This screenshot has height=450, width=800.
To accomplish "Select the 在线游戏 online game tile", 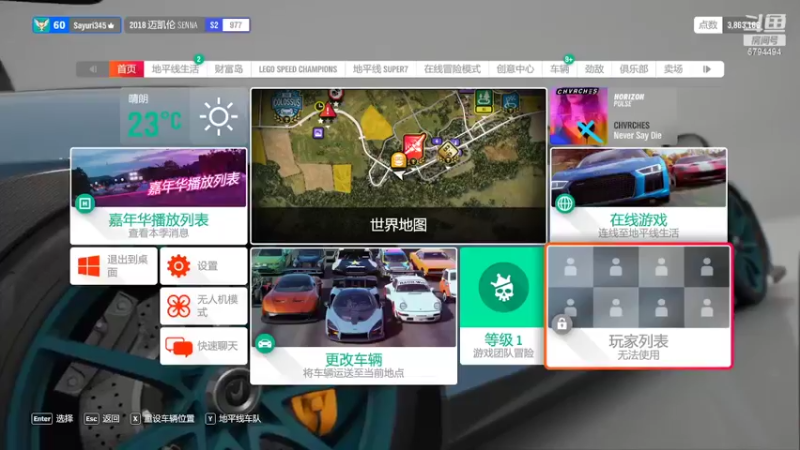I will pyautogui.click(x=638, y=195).
